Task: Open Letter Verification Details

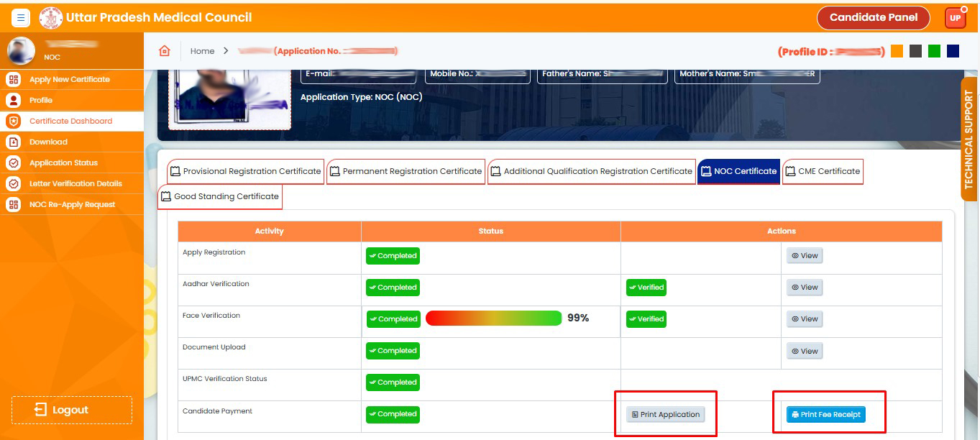Action: point(75,183)
